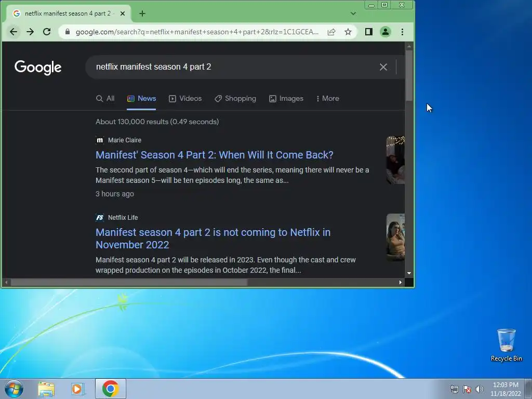The image size is (532, 399).
Task: Open the network tray icon
Action: tap(454, 389)
